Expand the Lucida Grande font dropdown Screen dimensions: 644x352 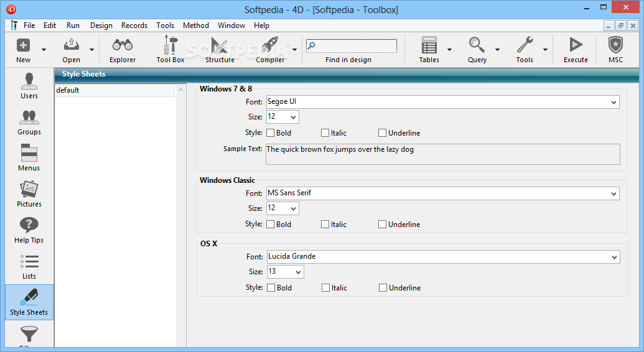614,257
